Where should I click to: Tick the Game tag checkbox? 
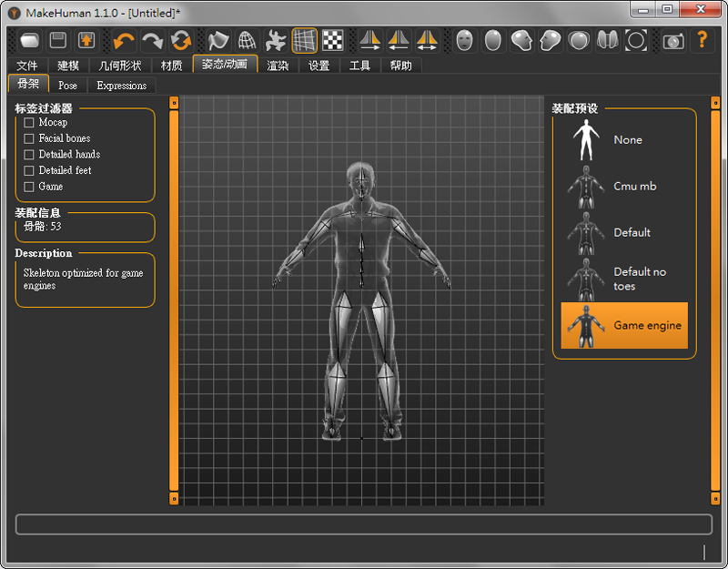coord(29,187)
